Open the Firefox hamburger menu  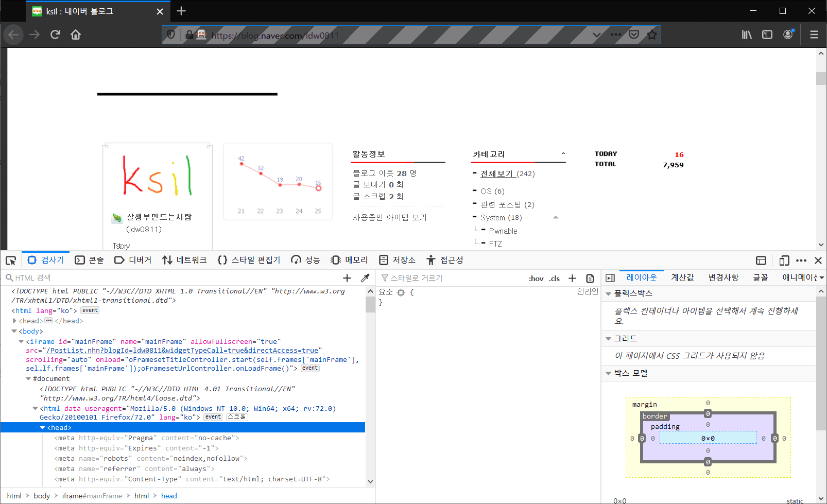(x=814, y=34)
